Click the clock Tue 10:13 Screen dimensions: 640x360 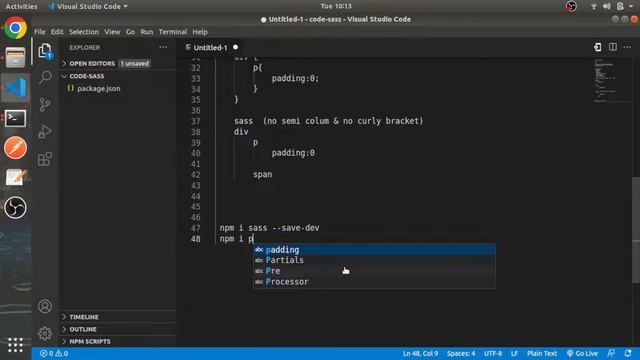tap(336, 6)
